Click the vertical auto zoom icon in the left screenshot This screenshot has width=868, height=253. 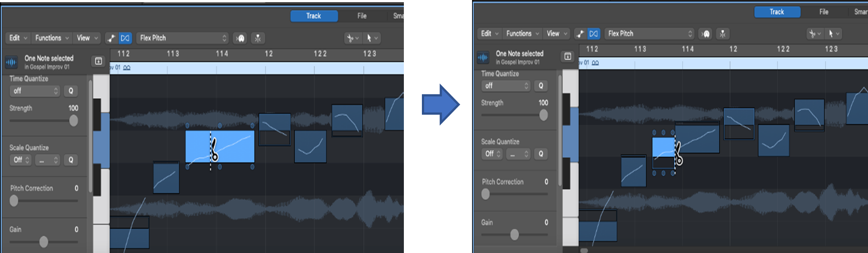click(258, 38)
